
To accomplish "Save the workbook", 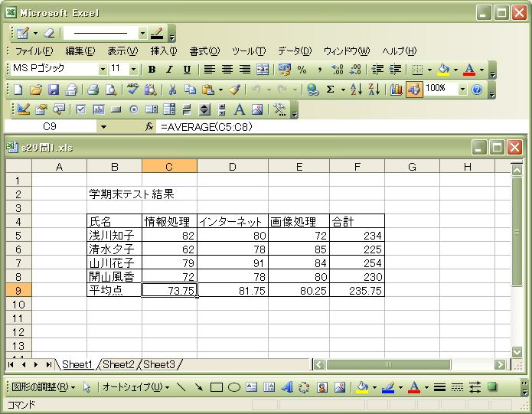I will [54, 90].
